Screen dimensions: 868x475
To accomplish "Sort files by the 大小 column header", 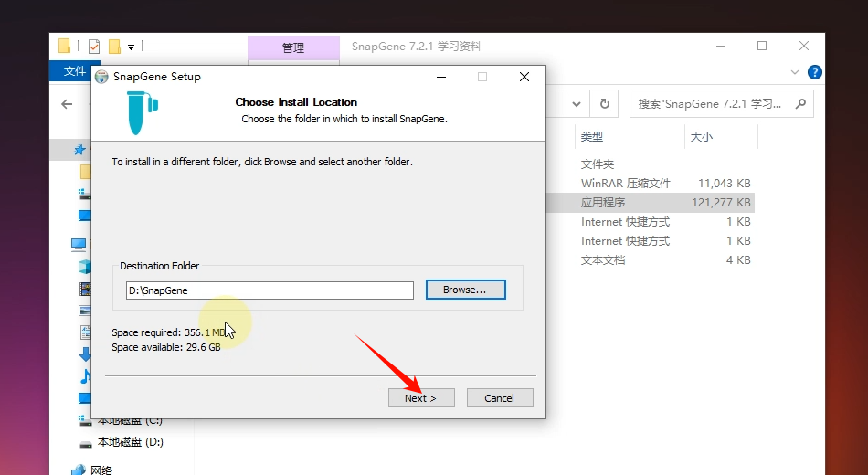I will (x=701, y=137).
